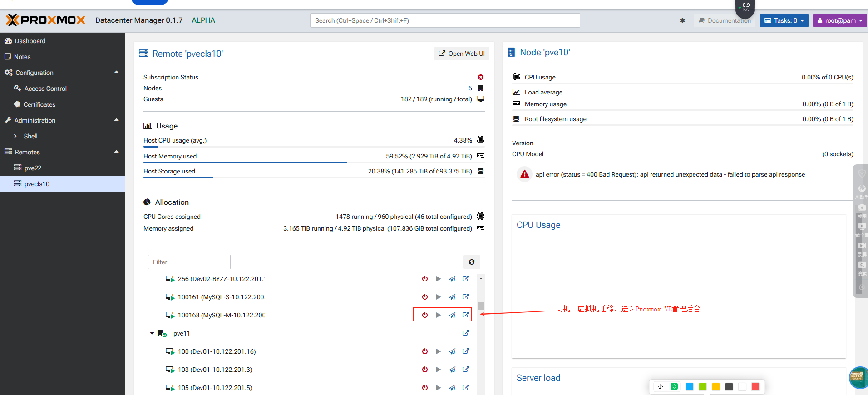868x395 pixels.
Task: Click the '182 / 189 (running / total)' guests value
Action: click(436, 99)
